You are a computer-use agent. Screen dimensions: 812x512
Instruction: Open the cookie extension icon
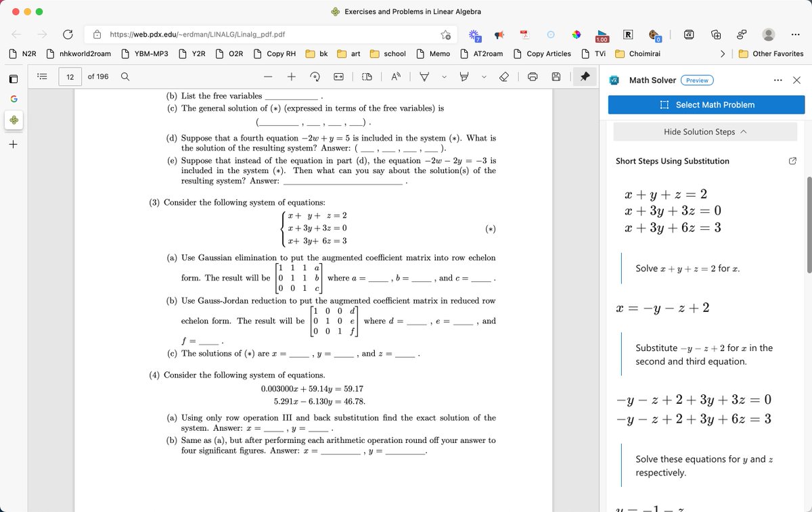point(654,34)
